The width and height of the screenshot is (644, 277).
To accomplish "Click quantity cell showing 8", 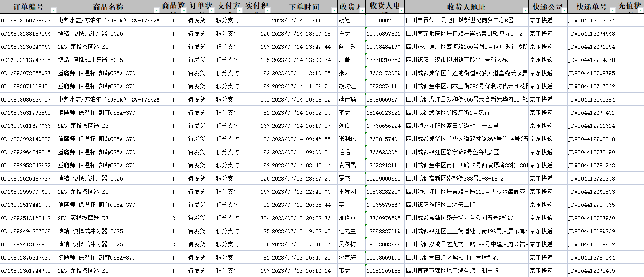I will tap(173, 244).
